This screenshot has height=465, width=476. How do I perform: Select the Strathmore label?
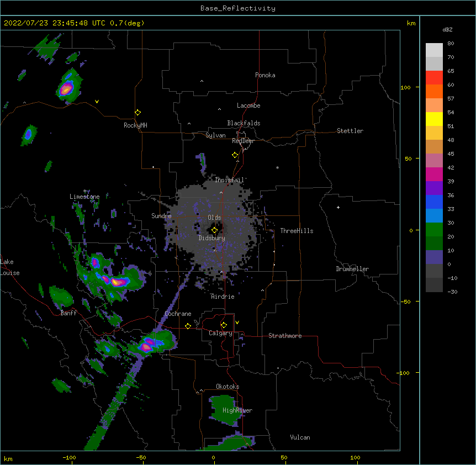(x=285, y=336)
